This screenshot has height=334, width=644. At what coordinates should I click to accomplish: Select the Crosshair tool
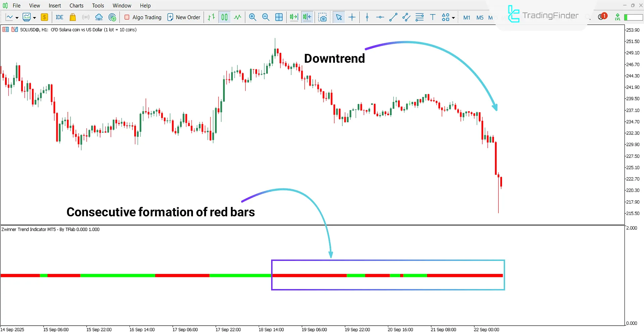(352, 17)
